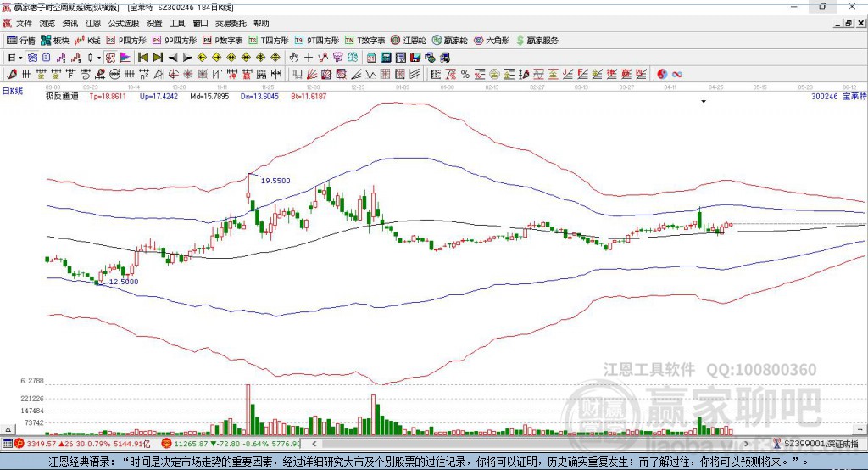Click the percent % drawing tool
The image size is (868, 470).
[x=465, y=74]
